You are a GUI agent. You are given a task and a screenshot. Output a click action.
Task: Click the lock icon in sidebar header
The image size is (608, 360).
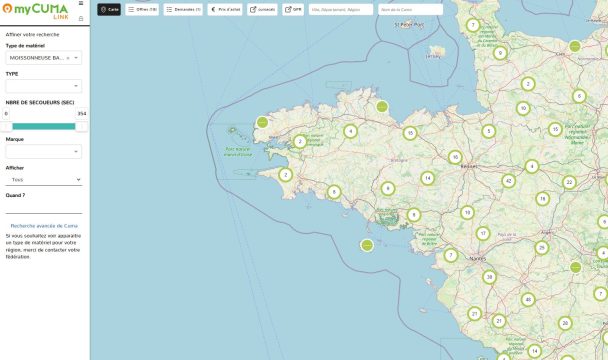point(81,18)
